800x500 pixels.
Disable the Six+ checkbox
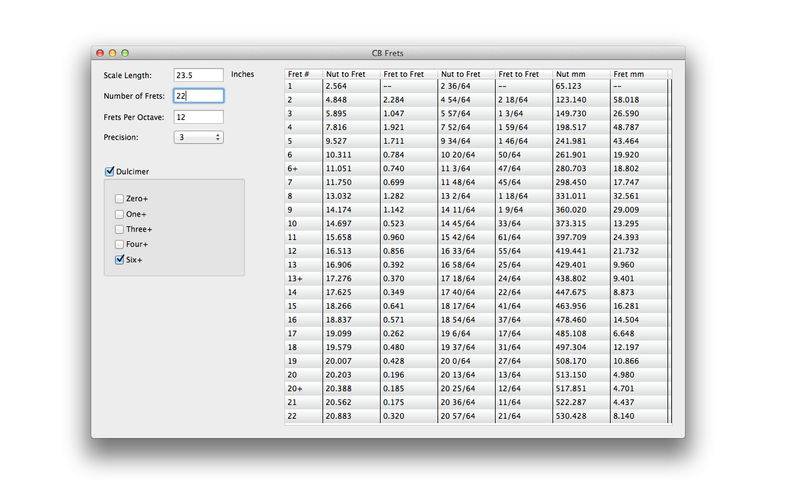pyautogui.click(x=119, y=259)
